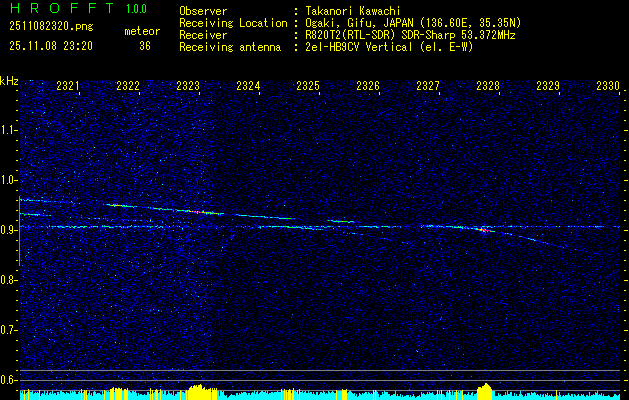This screenshot has width=629, height=400.
Task: Click the 2326 time axis marker
Action: point(368,85)
